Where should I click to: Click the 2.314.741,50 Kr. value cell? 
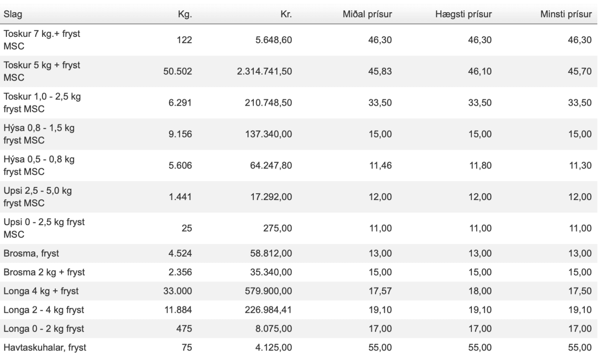click(x=264, y=71)
